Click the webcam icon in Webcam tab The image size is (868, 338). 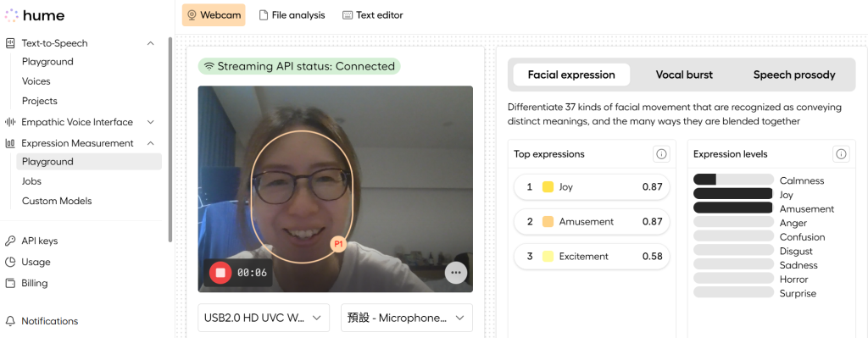coord(192,15)
